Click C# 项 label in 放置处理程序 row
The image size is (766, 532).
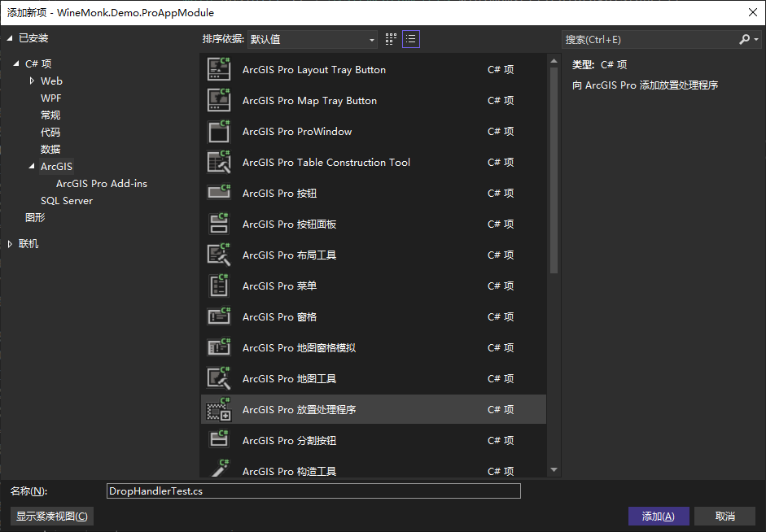pos(501,409)
